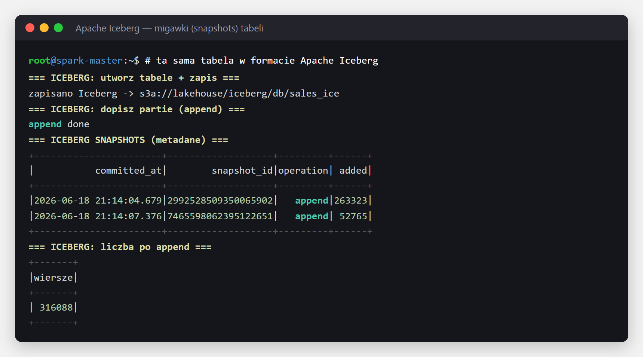Click the green maximize window dot
The image size is (644, 357).
[x=58, y=28]
